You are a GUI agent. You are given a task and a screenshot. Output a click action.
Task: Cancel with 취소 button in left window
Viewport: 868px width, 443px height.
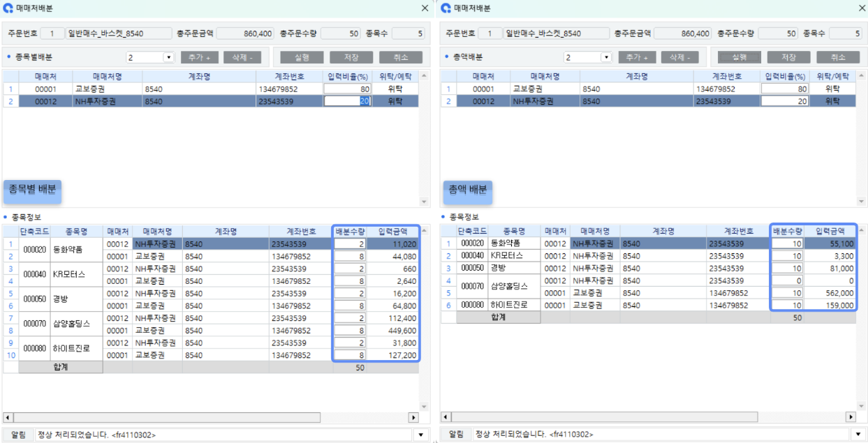[400, 57]
